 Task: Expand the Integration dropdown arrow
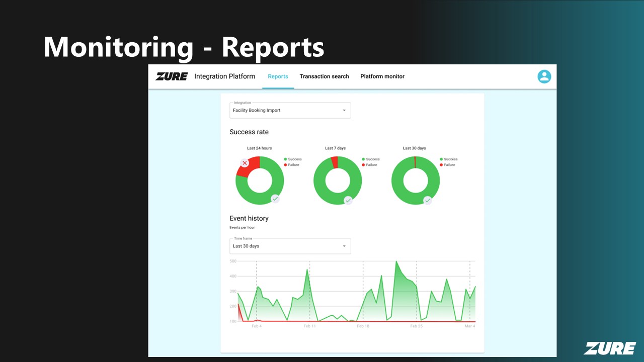click(x=344, y=111)
